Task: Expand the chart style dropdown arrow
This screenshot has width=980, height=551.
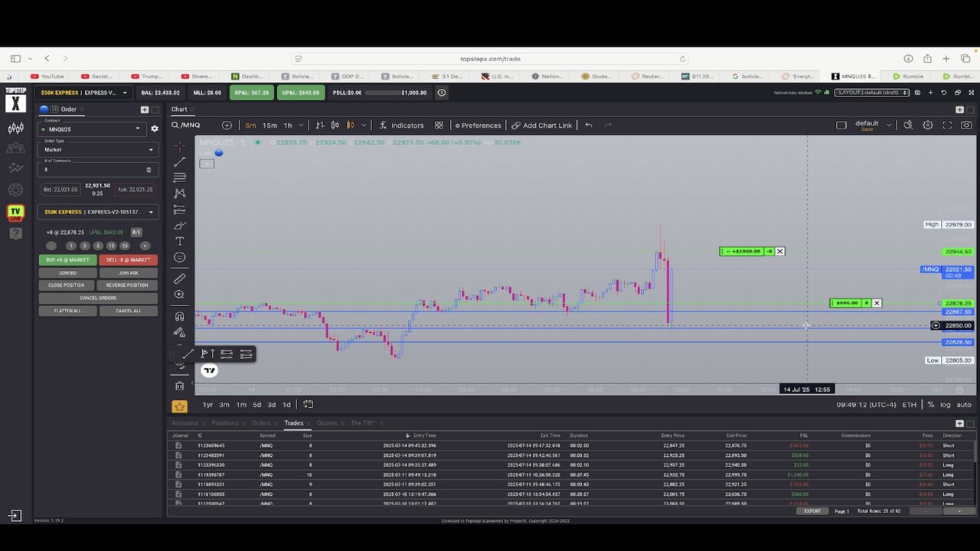Action: pos(364,125)
